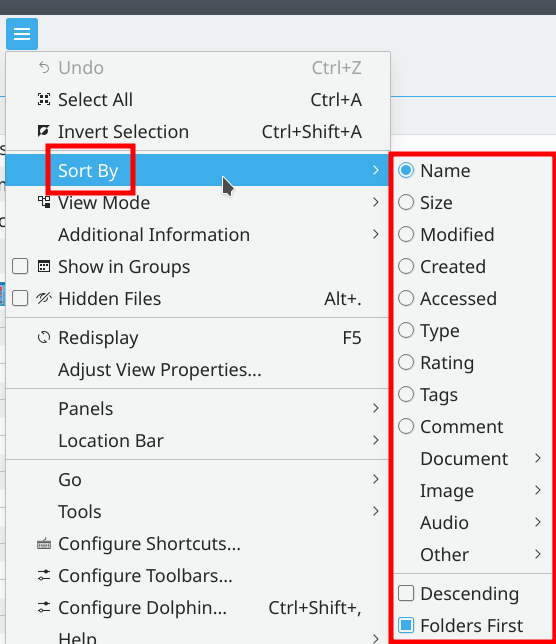The image size is (556, 644).
Task: Click the Select All icon
Action: 44,99
